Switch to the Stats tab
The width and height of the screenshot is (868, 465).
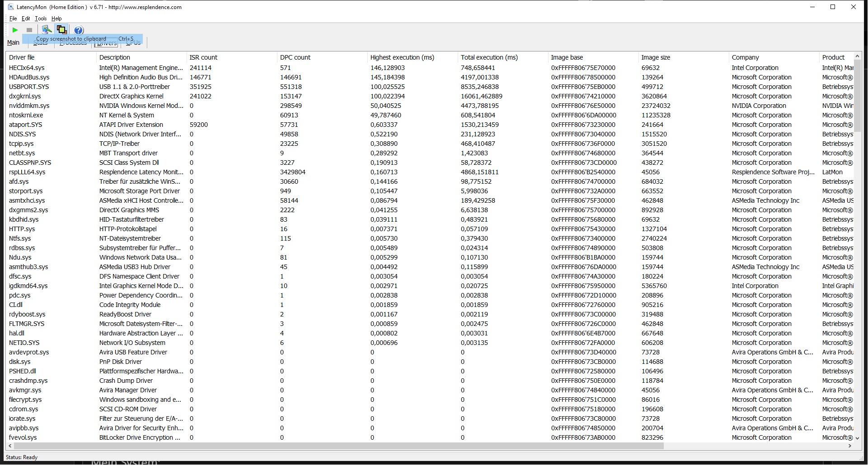pyautogui.click(x=40, y=42)
